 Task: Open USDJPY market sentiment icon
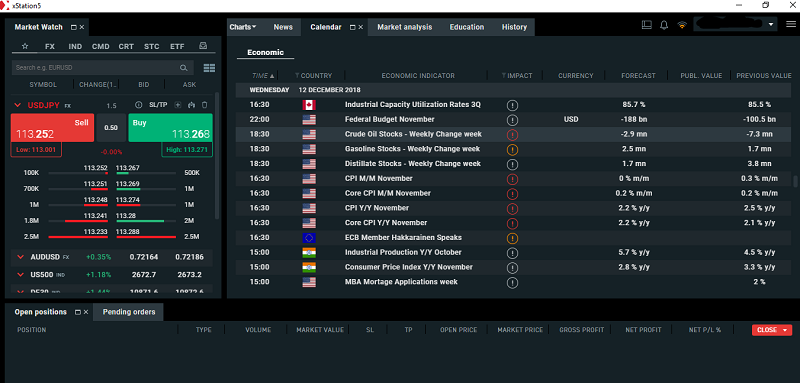[191, 105]
